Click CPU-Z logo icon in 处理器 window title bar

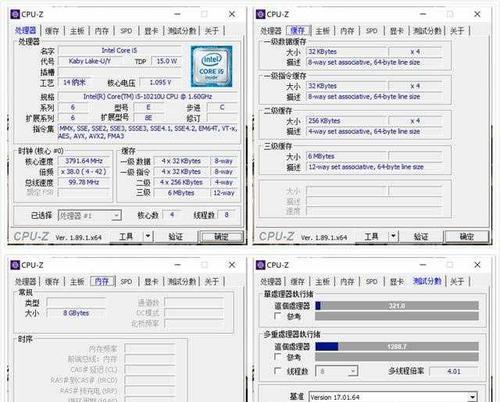pos(15,14)
